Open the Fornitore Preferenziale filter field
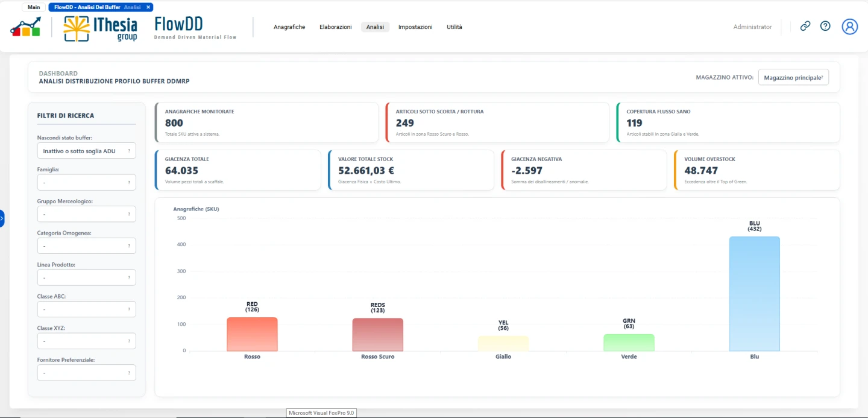 click(86, 373)
